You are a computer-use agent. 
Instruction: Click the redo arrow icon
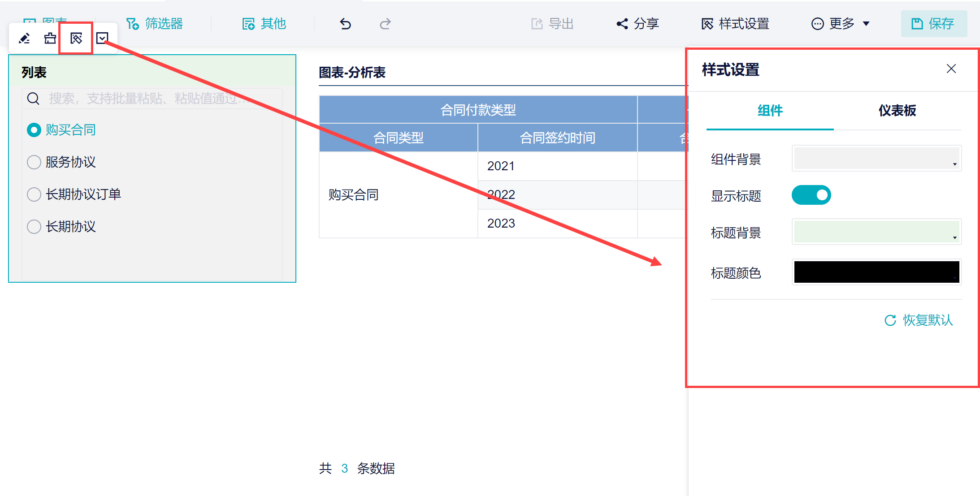pos(385,24)
